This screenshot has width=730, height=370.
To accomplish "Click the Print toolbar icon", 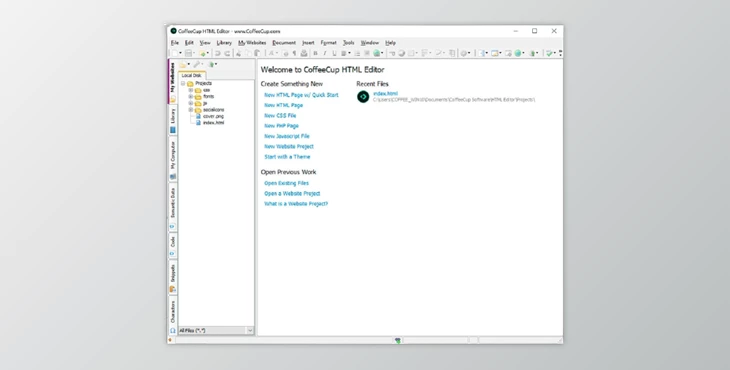I will coord(304,54).
